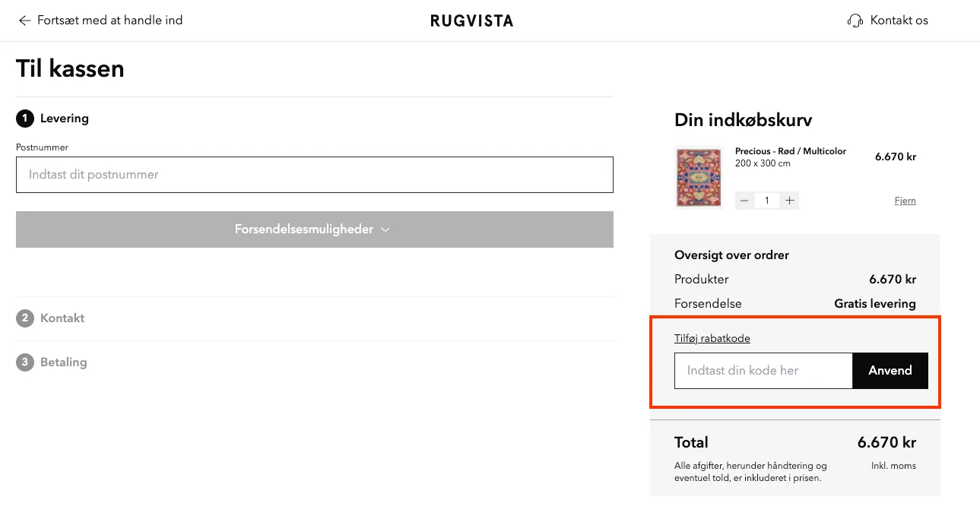Screen dimensions: 980x522
Task: Remove the rug using the Fjern link
Action: pos(905,200)
